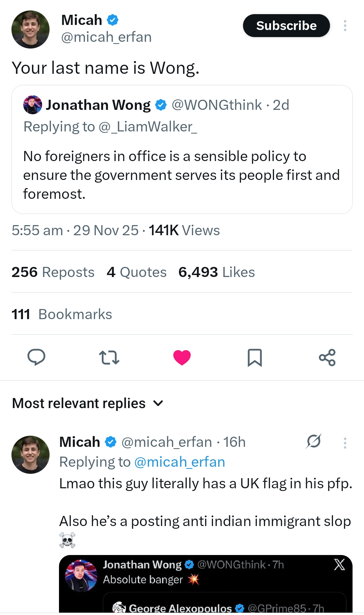View the 256 Reposts list
Viewport: 364px width, 615px height.
pyautogui.click(x=53, y=272)
